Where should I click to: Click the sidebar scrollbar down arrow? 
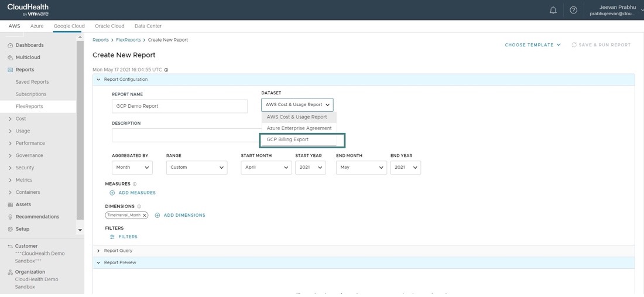[80, 230]
